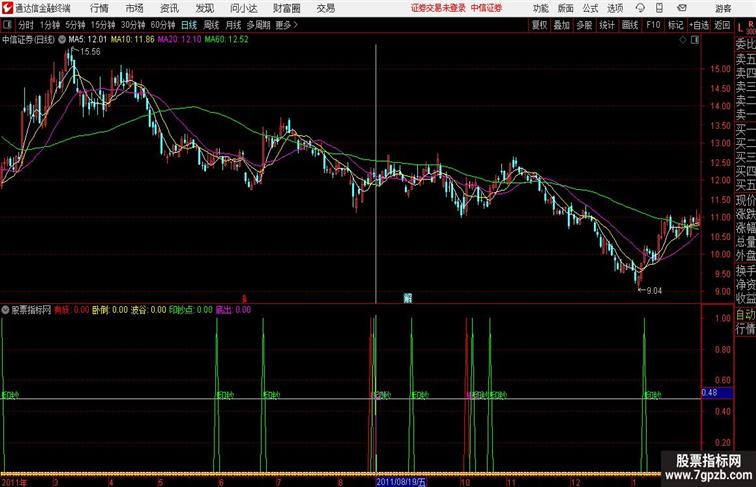The height and width of the screenshot is (487, 756).
Task: Open the 版面 menu
Action: 566,8
